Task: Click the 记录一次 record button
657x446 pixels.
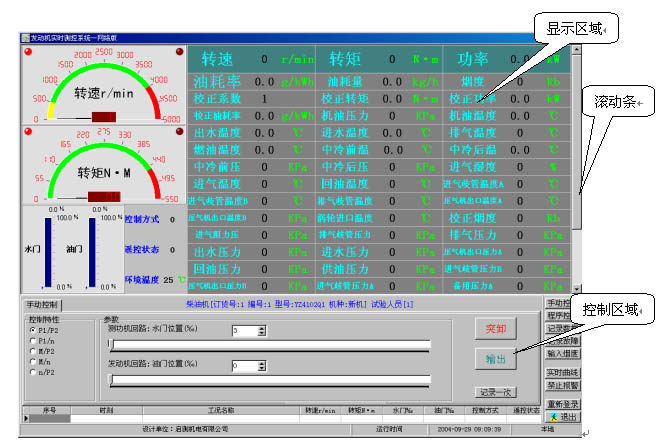Action: pyautogui.click(x=496, y=392)
